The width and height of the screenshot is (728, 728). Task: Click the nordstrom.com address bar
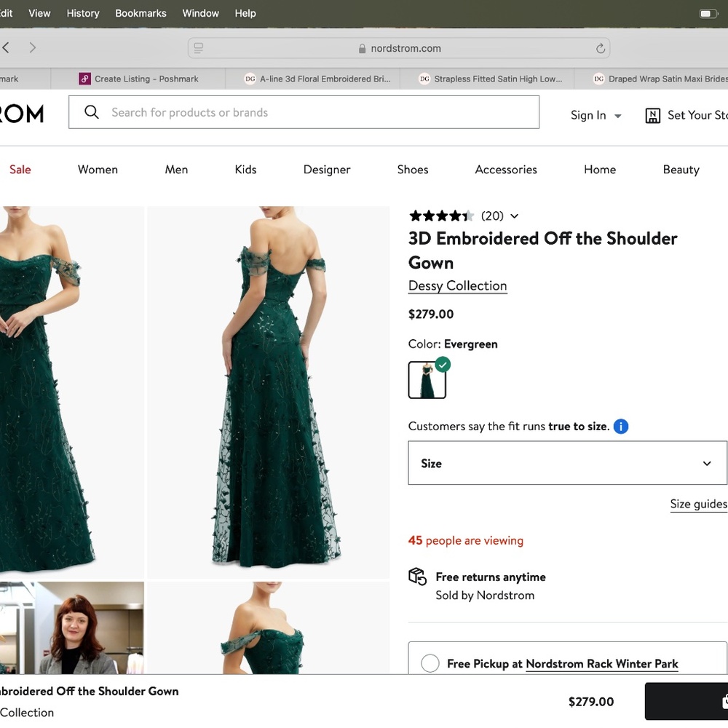coord(399,48)
